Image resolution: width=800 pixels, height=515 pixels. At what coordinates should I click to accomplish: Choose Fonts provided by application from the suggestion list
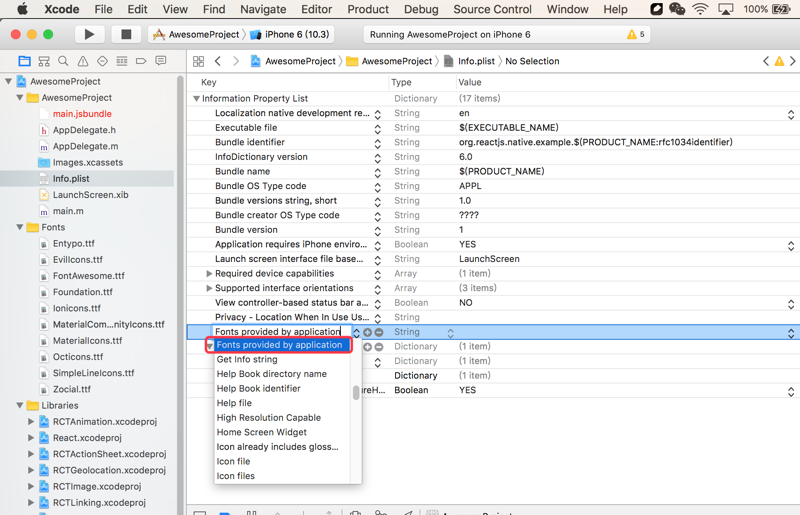pos(279,345)
